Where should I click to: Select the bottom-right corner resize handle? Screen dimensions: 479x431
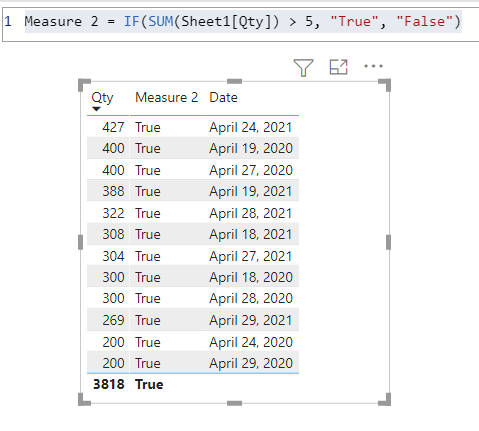click(385, 400)
